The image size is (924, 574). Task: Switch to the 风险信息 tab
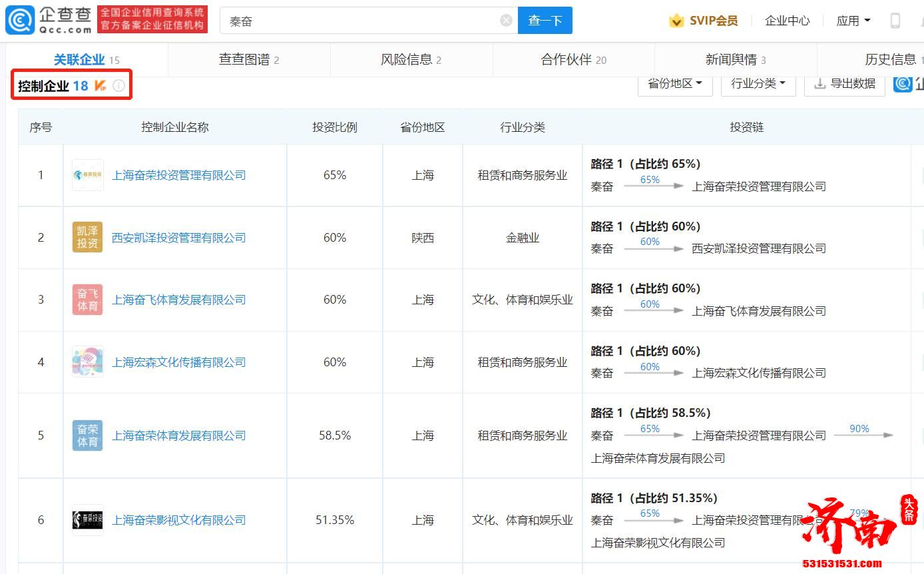[411, 60]
